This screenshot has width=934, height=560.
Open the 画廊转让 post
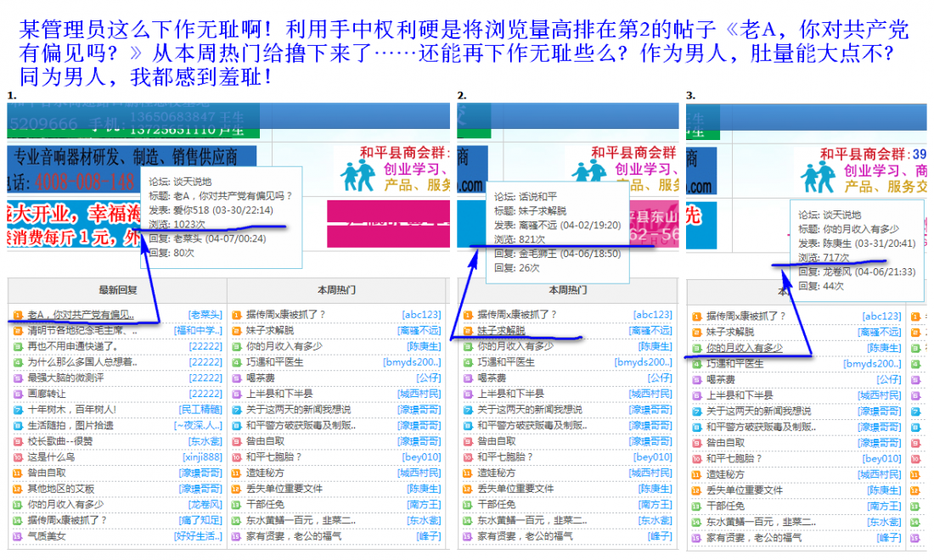pos(47,394)
